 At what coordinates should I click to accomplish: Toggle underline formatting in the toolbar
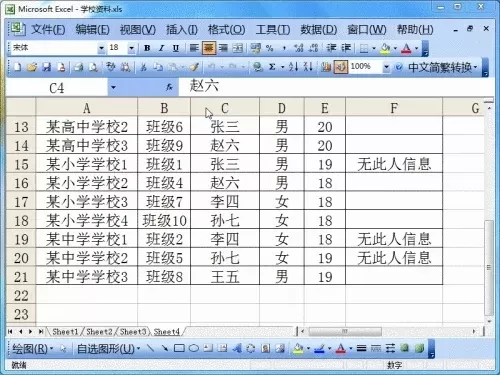(176, 48)
